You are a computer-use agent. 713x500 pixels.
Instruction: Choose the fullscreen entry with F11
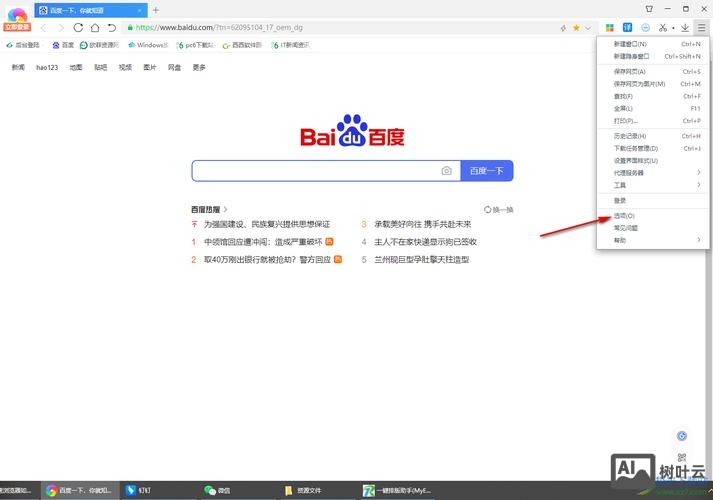(x=653, y=109)
